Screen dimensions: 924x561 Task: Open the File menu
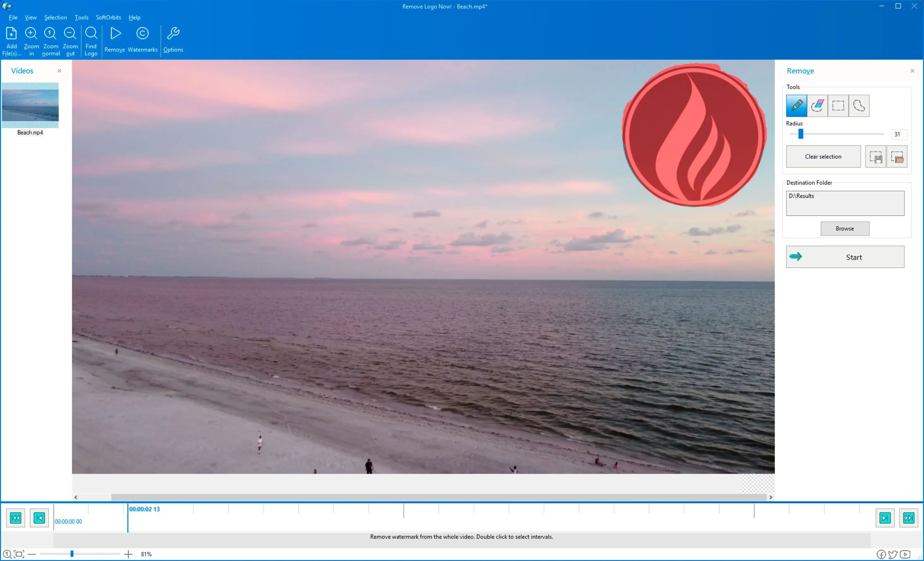click(13, 17)
